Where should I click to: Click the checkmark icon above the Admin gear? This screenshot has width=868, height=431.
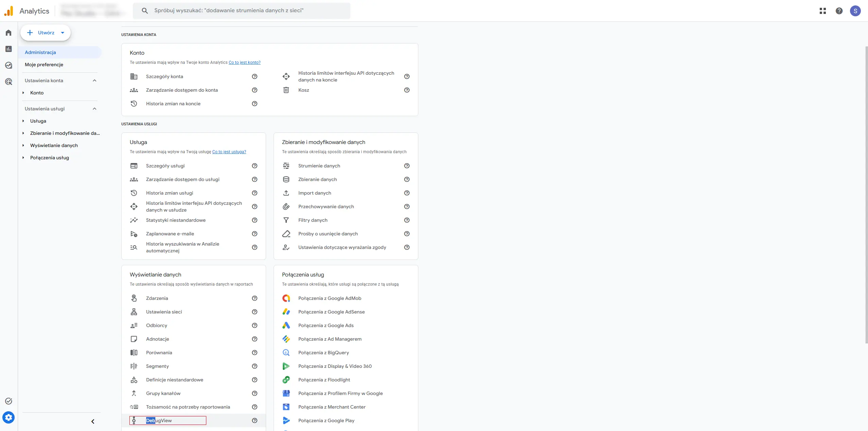[8, 401]
